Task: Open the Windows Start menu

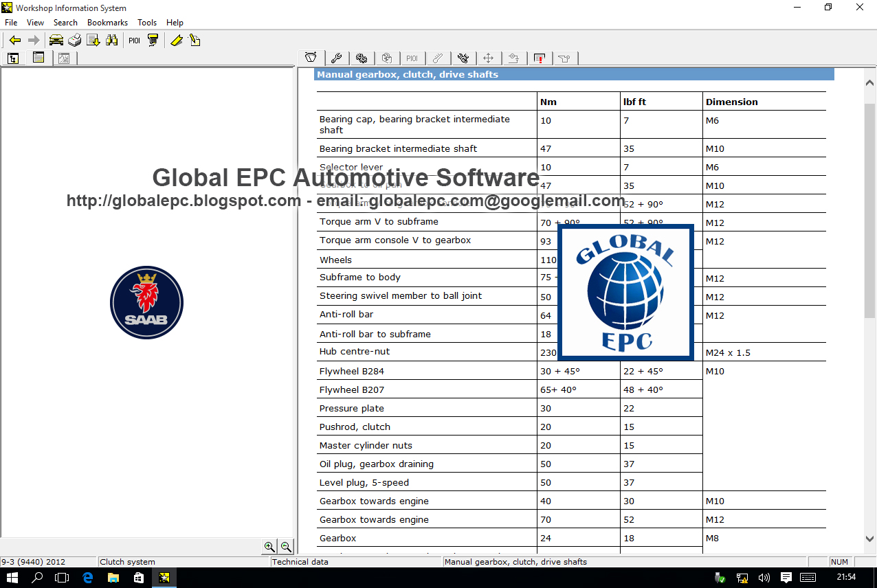Action: coord(12,578)
